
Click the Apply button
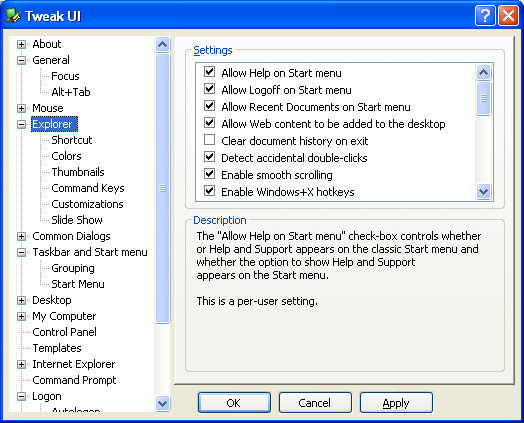(396, 403)
